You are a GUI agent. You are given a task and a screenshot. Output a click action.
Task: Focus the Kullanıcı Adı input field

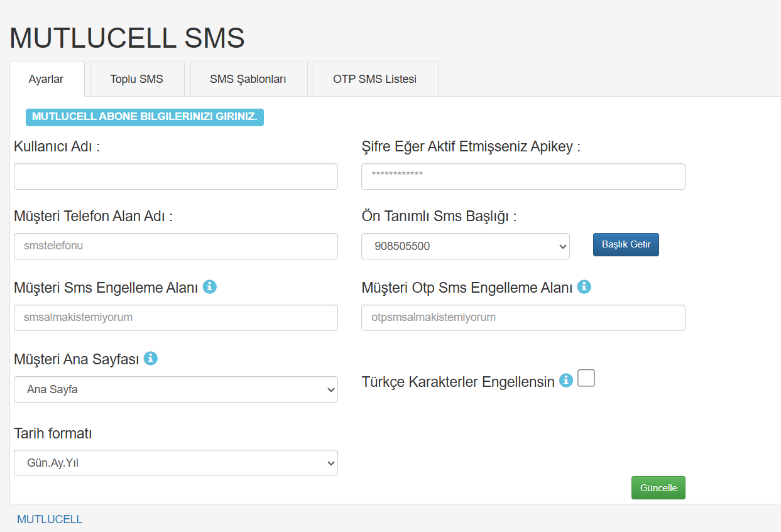176,176
